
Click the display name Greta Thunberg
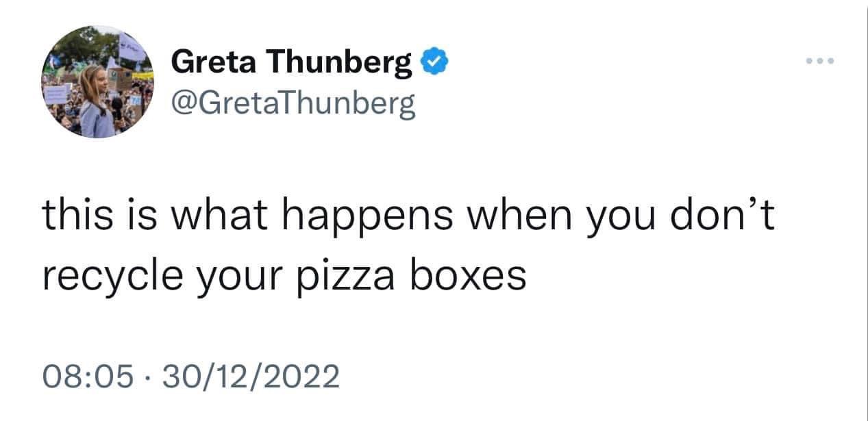tap(290, 64)
